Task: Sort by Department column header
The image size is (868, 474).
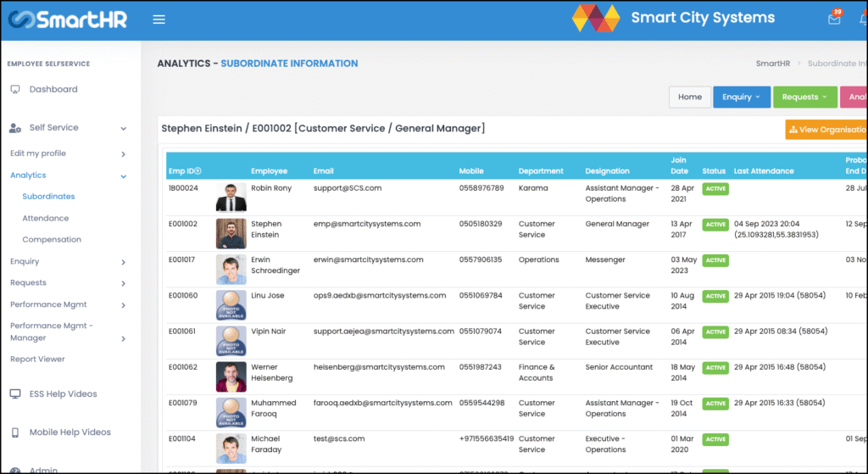Action: click(x=541, y=171)
